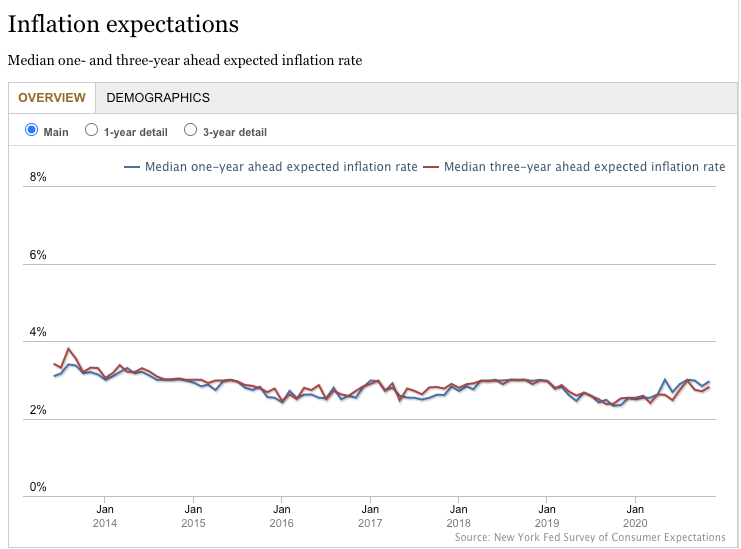Click the Jan 2016 axis label

[x=281, y=515]
